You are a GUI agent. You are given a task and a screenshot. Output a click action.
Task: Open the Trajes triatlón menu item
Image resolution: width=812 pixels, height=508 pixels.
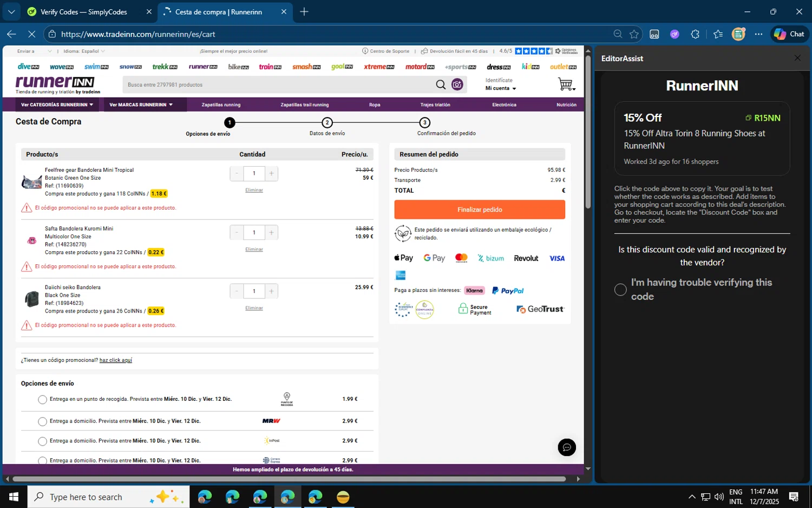click(435, 105)
